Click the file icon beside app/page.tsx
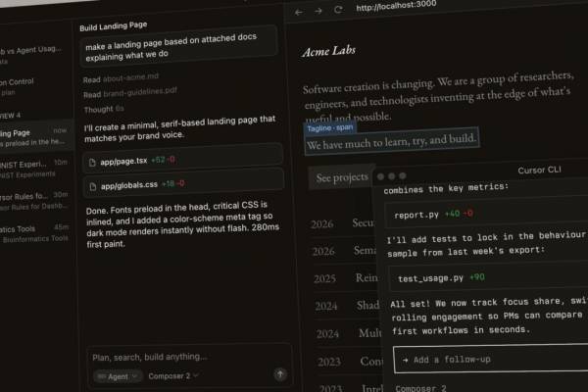Viewport: 588px width, 392px height. (x=93, y=159)
